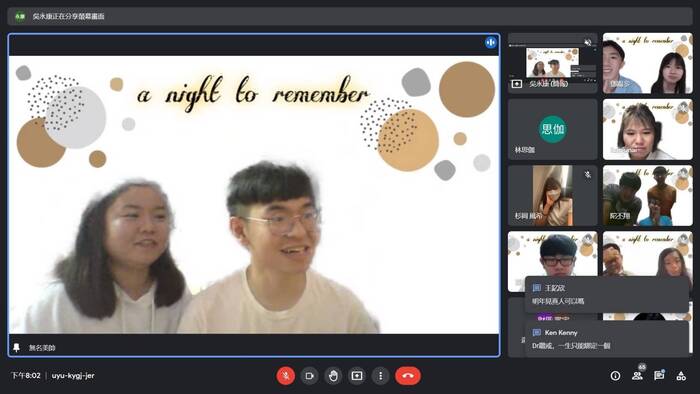Open the chat panel icon
Viewport: 700px width, 394px height.
click(x=659, y=376)
